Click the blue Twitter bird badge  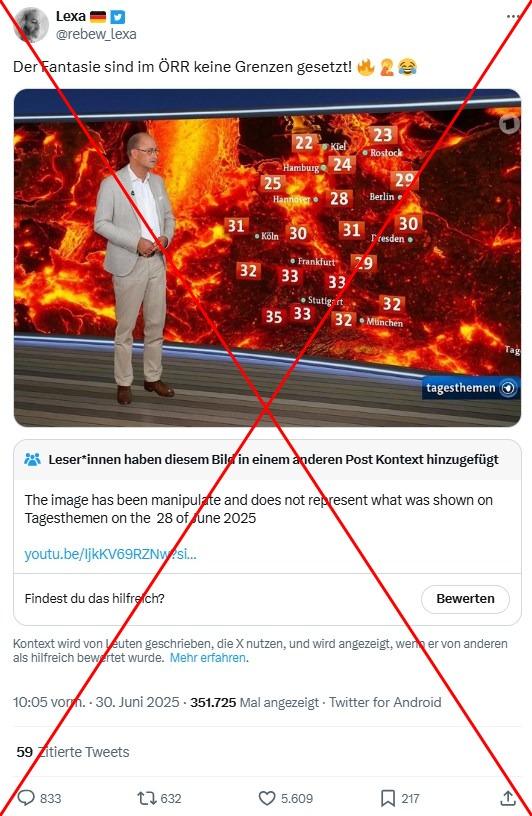pos(118,17)
